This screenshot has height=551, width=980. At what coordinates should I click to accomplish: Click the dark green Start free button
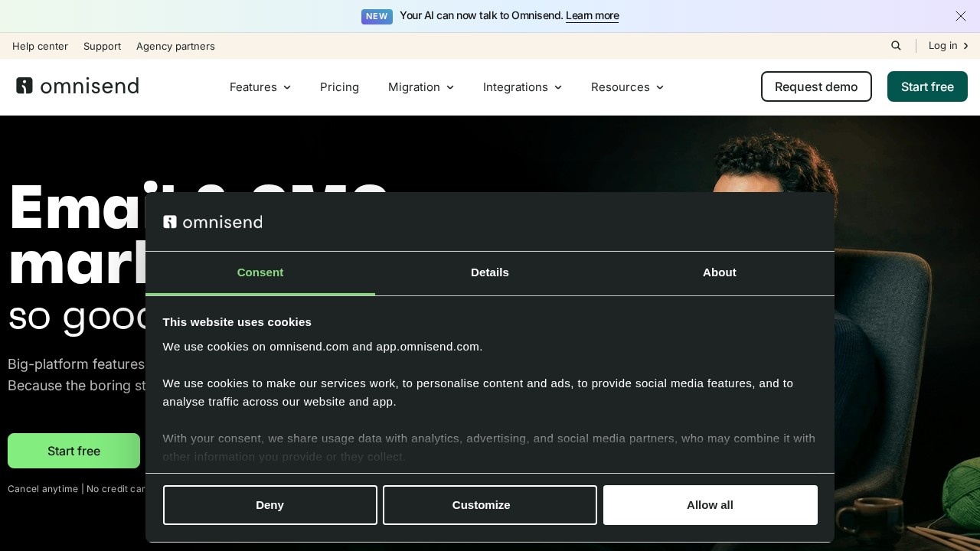[927, 86]
